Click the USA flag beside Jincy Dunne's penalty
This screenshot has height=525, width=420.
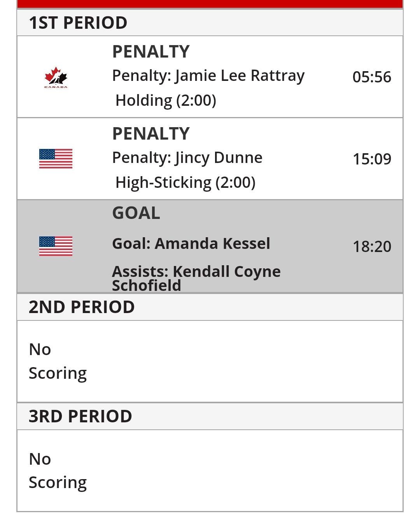click(56, 159)
